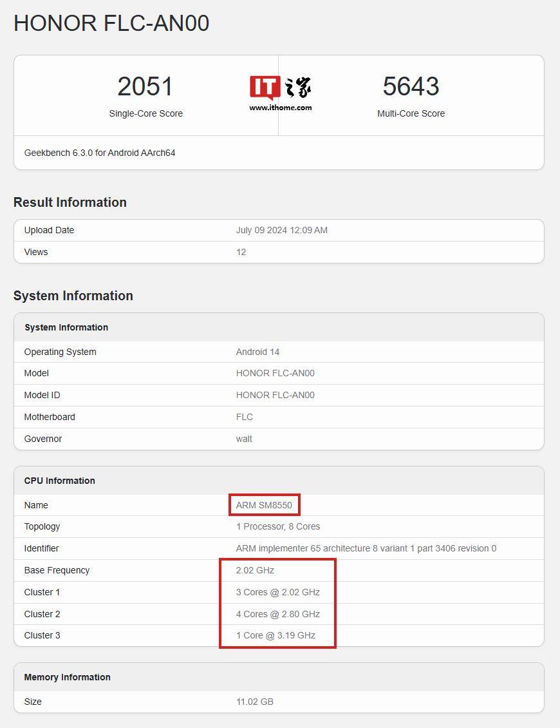The height and width of the screenshot is (728, 560).
Task: Select the views count 12
Action: 241,252
